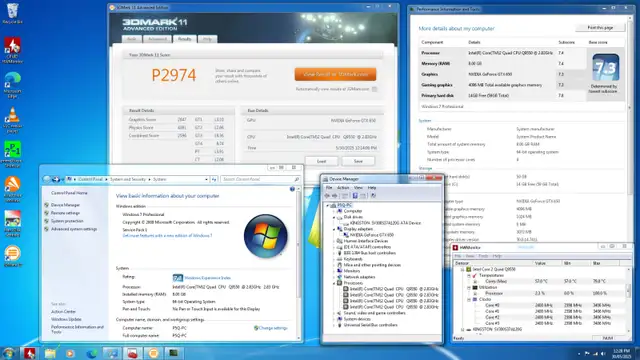The image size is (640, 360).
Task: Open Advanced system settings link
Action: click(74, 229)
